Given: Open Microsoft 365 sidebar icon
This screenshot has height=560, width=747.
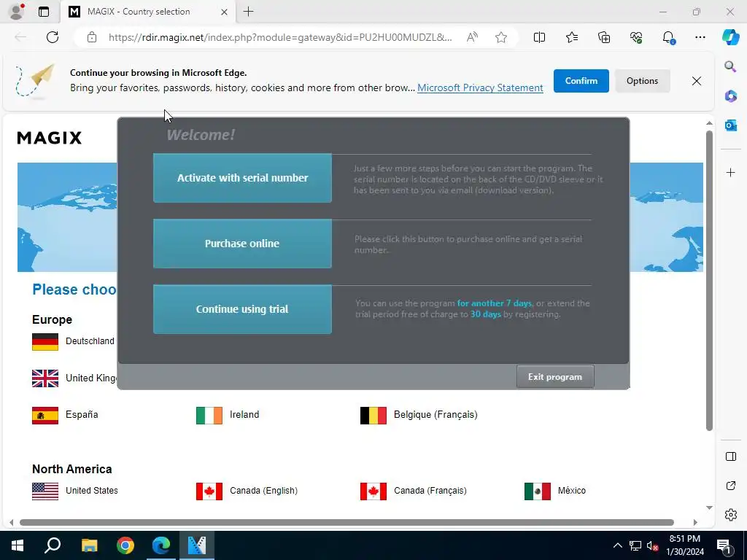Looking at the screenshot, I should (730, 96).
